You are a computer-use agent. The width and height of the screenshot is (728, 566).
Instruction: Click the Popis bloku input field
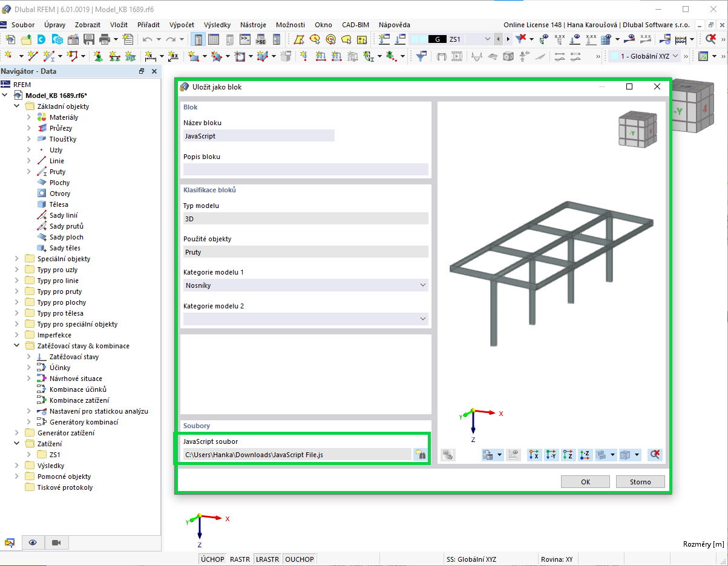(x=306, y=169)
